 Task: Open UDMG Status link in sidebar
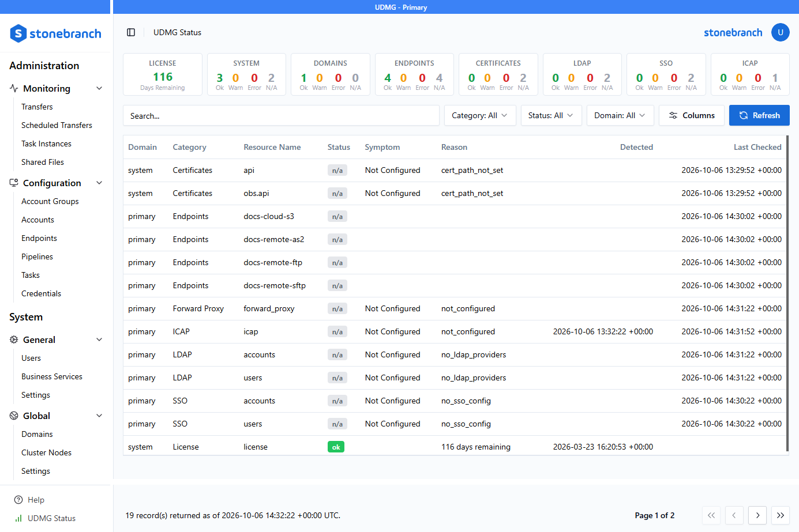(51, 518)
